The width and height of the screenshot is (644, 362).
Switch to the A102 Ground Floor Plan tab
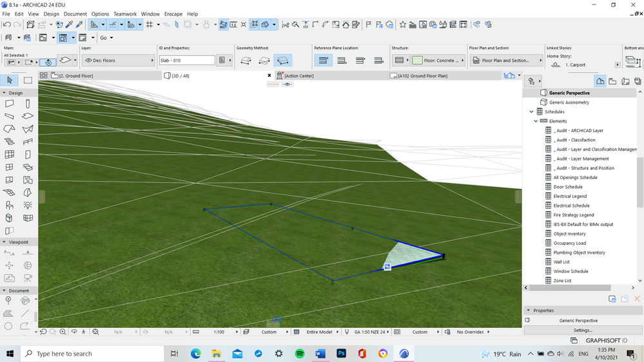point(422,76)
